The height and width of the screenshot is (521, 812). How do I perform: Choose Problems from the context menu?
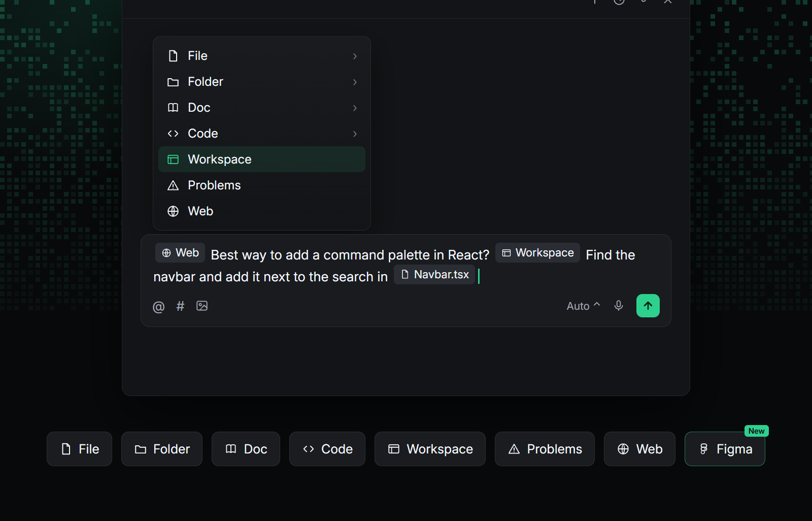[x=262, y=185]
